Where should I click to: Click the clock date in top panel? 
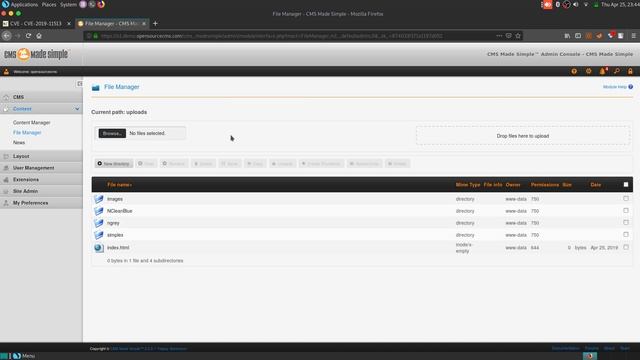[x=620, y=4]
